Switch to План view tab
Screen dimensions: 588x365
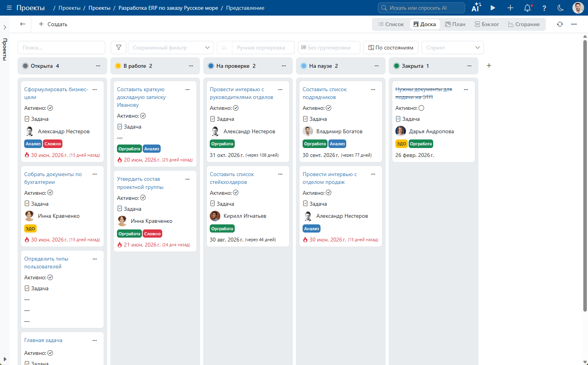click(x=455, y=24)
